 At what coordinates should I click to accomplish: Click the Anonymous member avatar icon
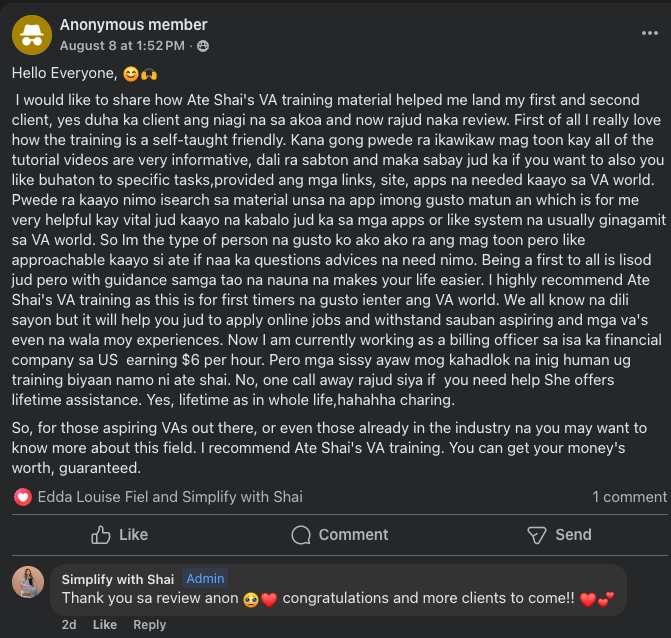(x=32, y=35)
